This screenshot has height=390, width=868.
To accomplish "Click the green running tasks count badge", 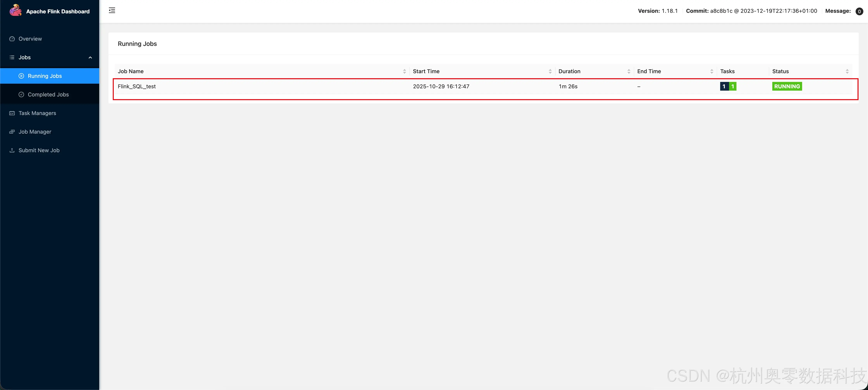I will 733,87.
